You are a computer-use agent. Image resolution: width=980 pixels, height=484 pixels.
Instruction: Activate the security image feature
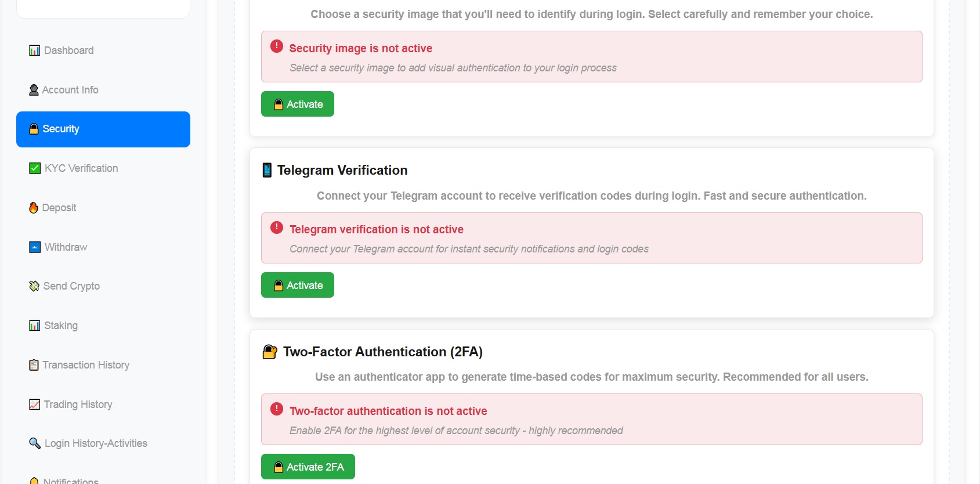pyautogui.click(x=297, y=104)
